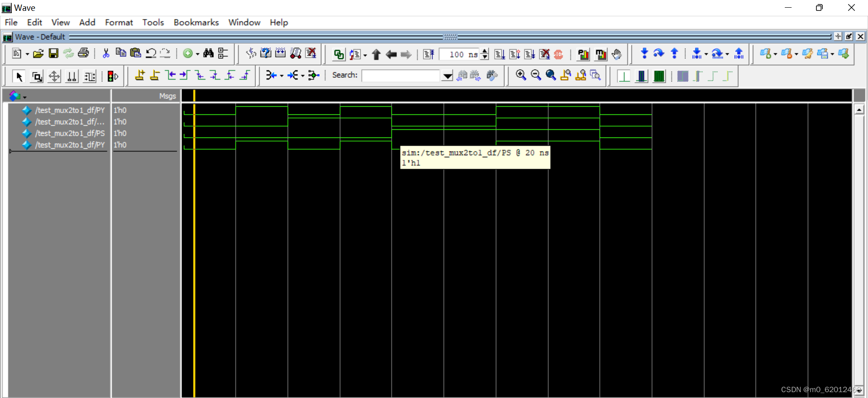Zoom in with the magnifier plus icon
Viewport: 868px width, 398px height.
click(x=521, y=76)
